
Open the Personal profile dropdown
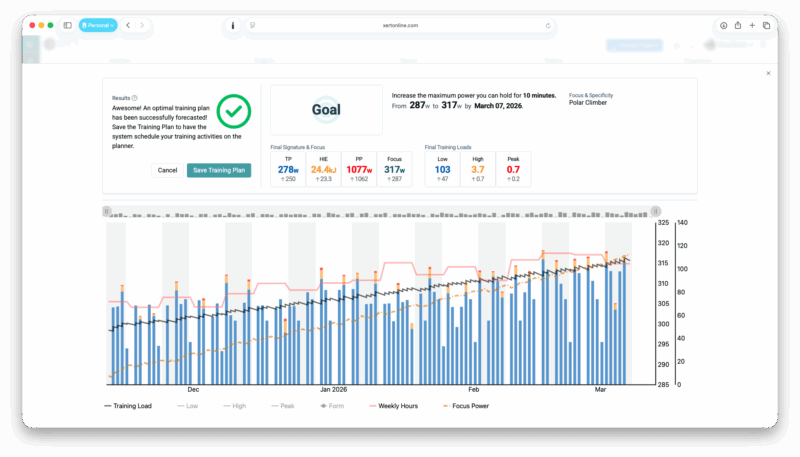pyautogui.click(x=98, y=25)
